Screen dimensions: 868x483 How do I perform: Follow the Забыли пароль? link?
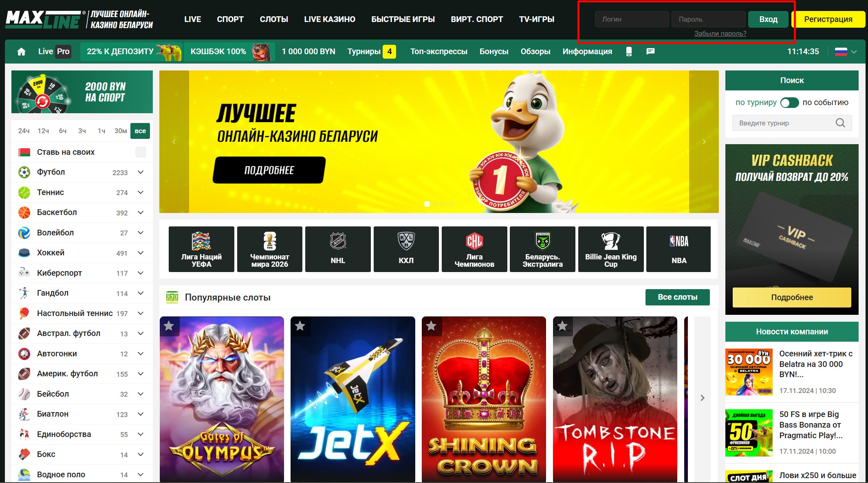(x=720, y=33)
